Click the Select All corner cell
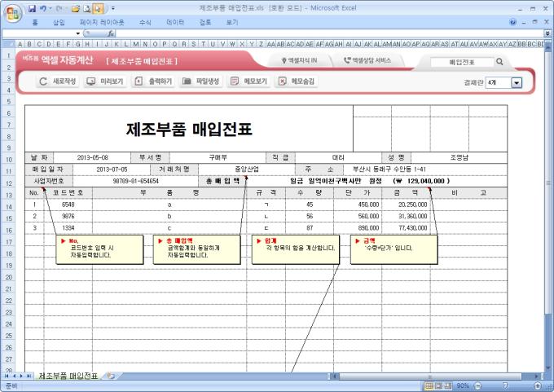The height and width of the screenshot is (392, 554). pyautogui.click(x=8, y=44)
